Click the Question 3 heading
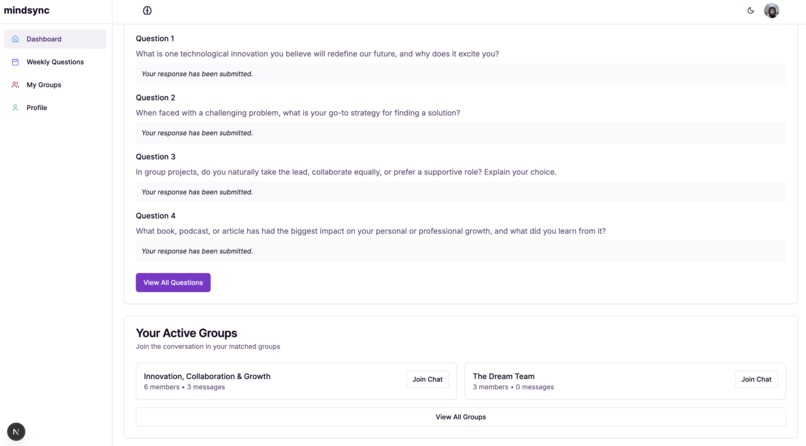The height and width of the screenshot is (446, 806). point(155,157)
